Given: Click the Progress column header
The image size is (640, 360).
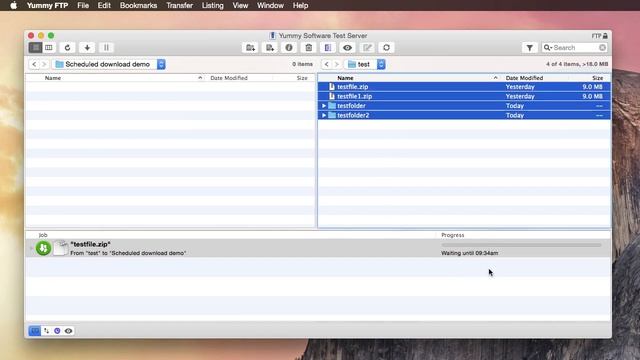Looking at the screenshot, I should coord(453,235).
